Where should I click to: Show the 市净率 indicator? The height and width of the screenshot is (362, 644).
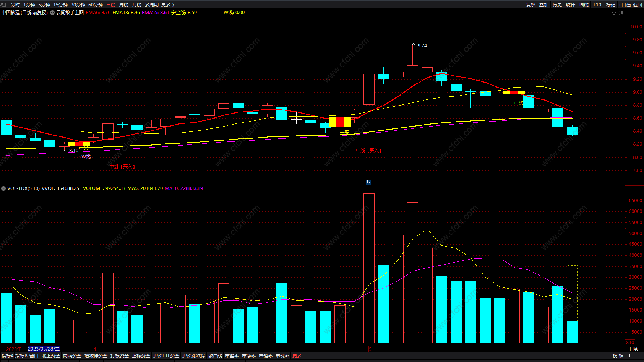click(249, 356)
